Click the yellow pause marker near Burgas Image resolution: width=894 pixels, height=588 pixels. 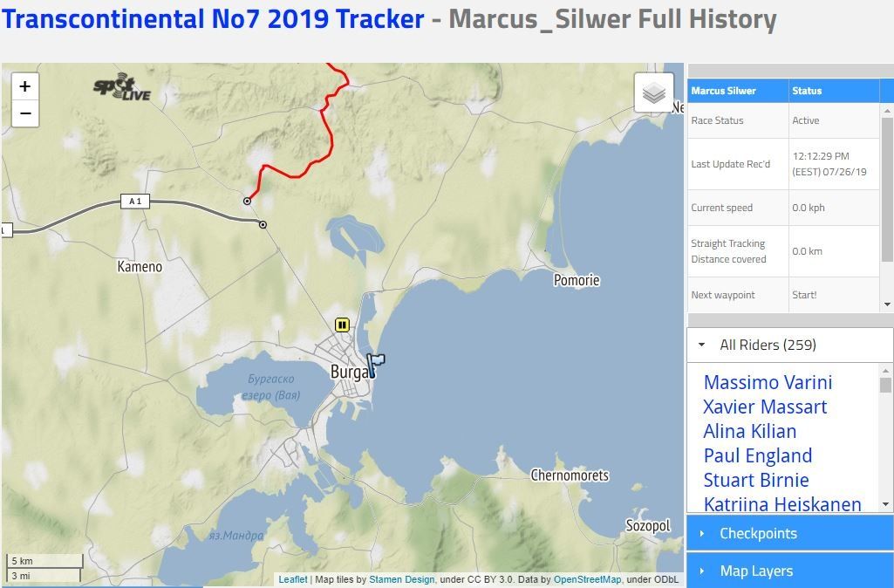pos(342,325)
